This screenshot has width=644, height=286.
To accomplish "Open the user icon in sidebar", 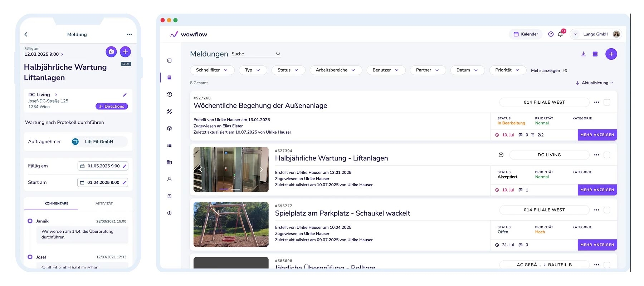I will click(x=170, y=179).
